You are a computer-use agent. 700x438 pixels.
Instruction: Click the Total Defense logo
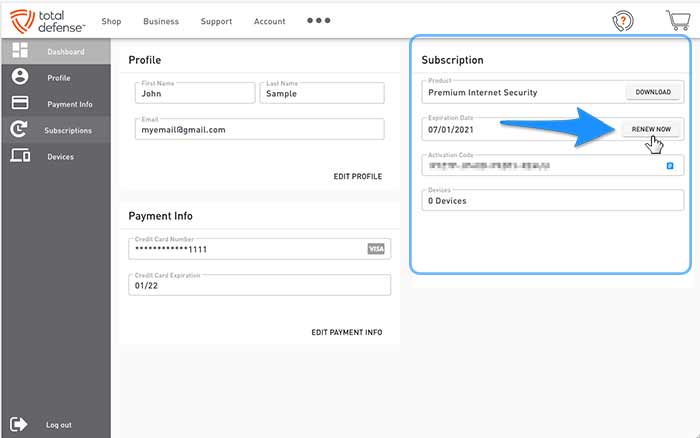coord(47,21)
